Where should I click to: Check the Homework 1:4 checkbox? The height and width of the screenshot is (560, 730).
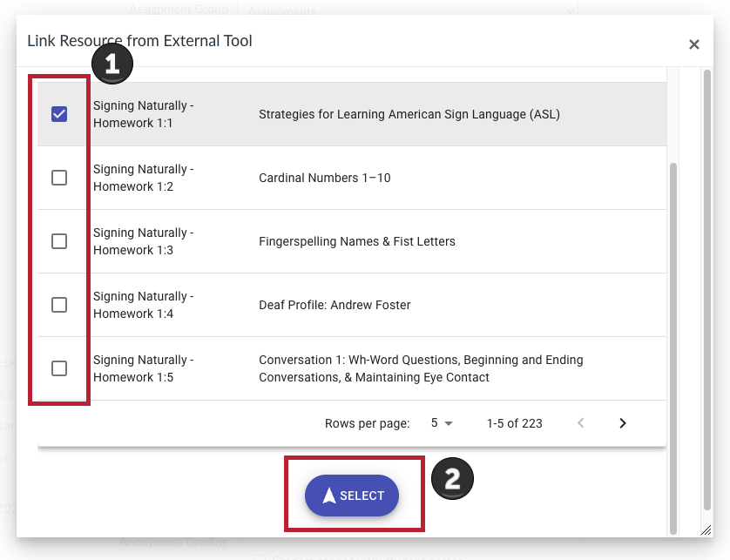coord(59,305)
